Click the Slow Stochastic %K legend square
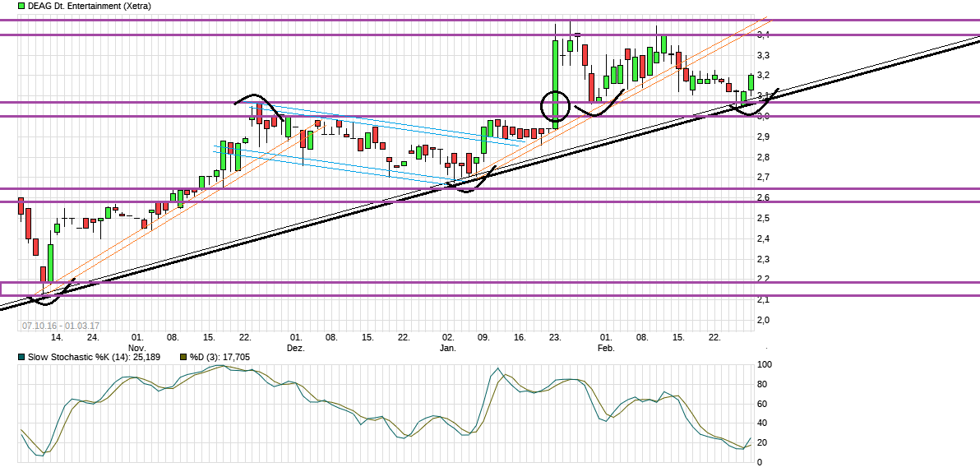 click(x=7, y=358)
